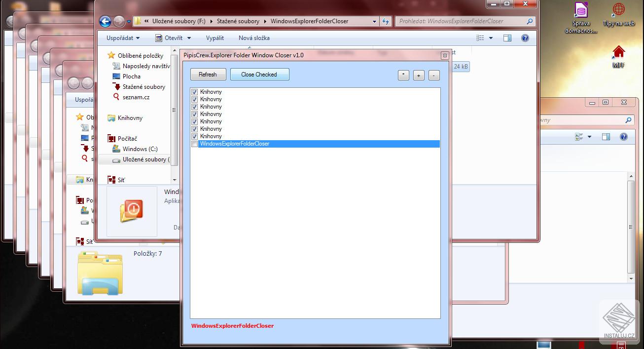This screenshot has height=349, width=644.
Task: Click the WindowsExplorerFolderCloser address bar segment
Action: tap(309, 21)
